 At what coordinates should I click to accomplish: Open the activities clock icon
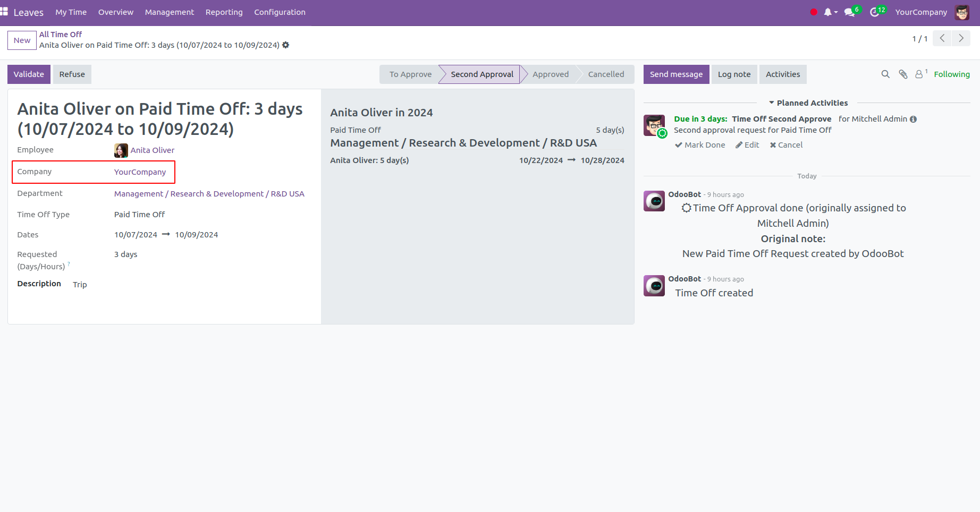click(x=875, y=12)
